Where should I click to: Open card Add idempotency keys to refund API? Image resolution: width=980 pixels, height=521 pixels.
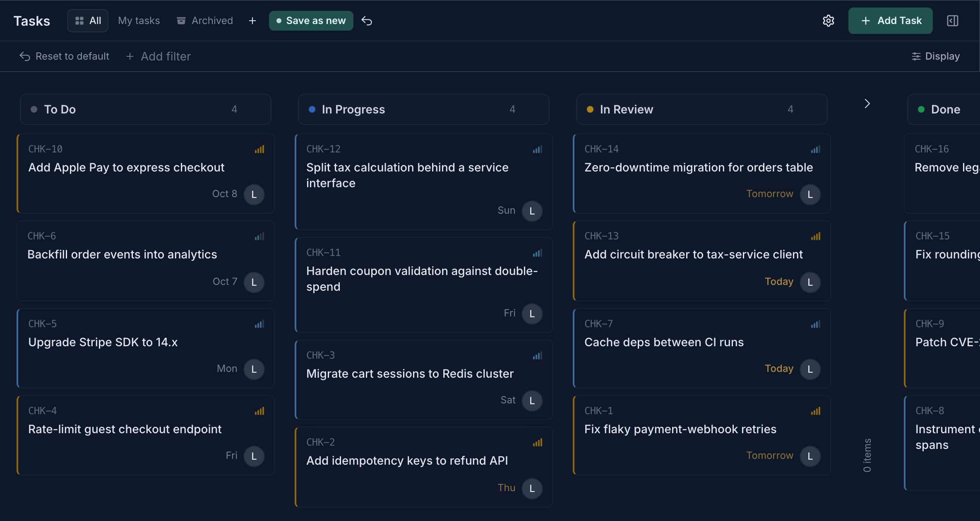(424, 467)
